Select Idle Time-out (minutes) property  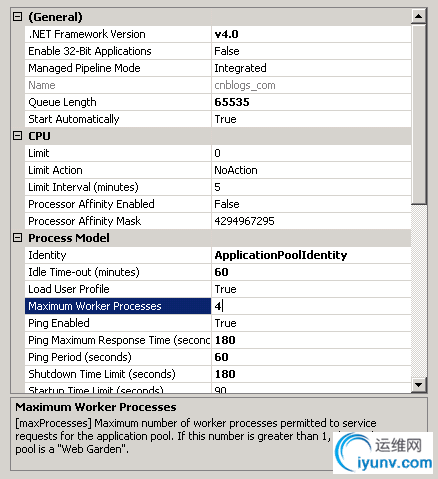[118, 272]
